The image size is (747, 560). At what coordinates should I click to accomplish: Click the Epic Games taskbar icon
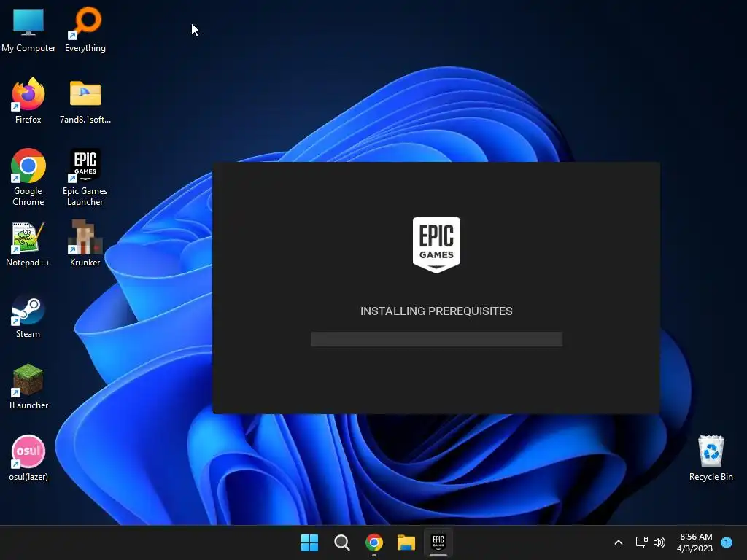pyautogui.click(x=438, y=542)
